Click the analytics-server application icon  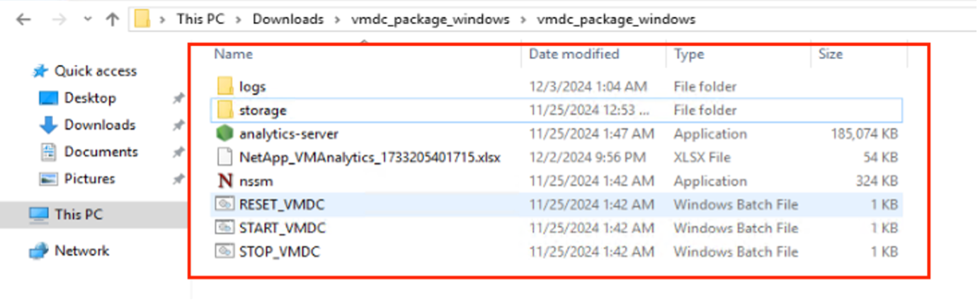pyautogui.click(x=225, y=134)
